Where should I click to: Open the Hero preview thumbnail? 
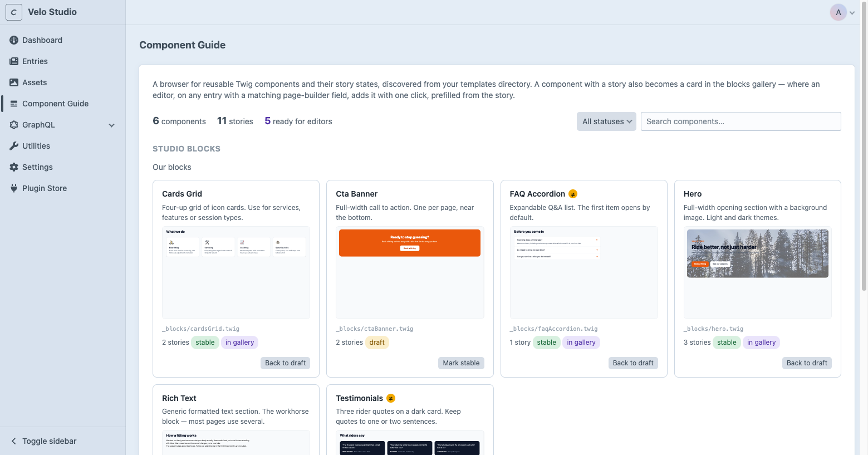coord(758,272)
